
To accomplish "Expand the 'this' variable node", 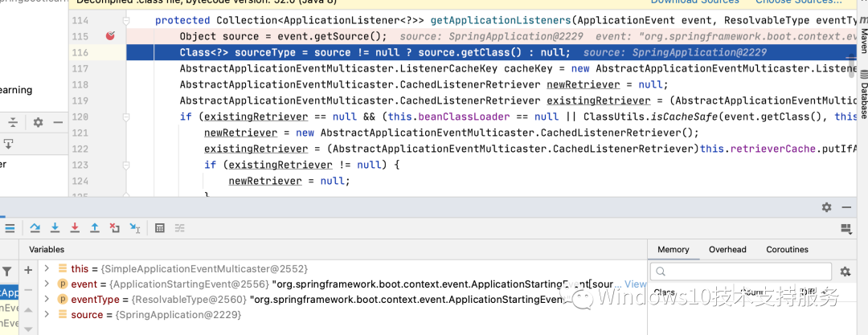I will (x=47, y=268).
